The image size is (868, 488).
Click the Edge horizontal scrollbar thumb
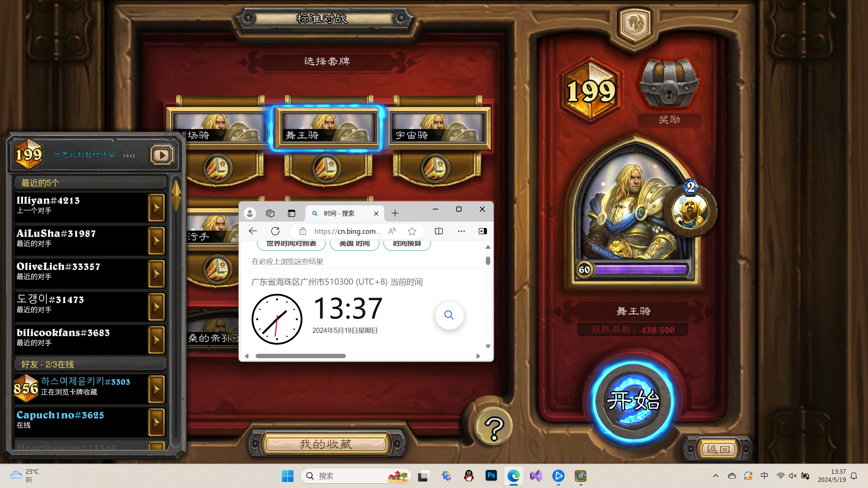301,356
